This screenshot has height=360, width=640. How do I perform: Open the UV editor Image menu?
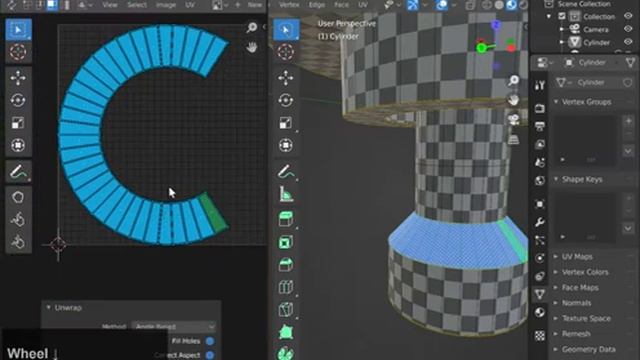click(166, 5)
